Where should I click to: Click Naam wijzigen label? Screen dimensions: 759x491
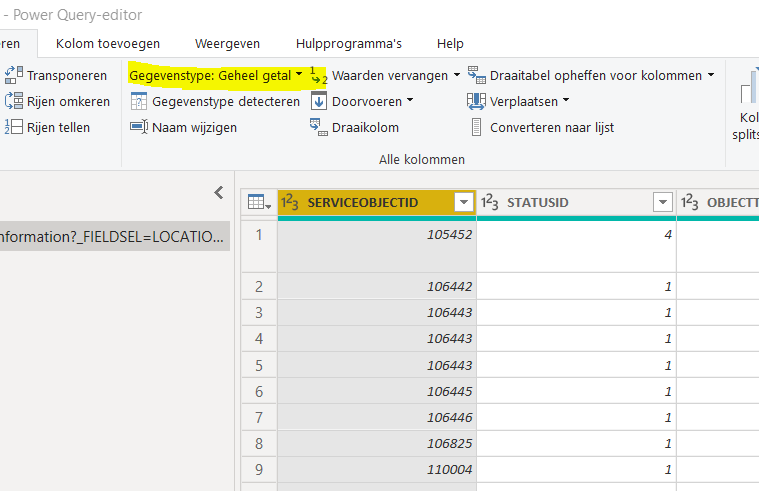(195, 127)
